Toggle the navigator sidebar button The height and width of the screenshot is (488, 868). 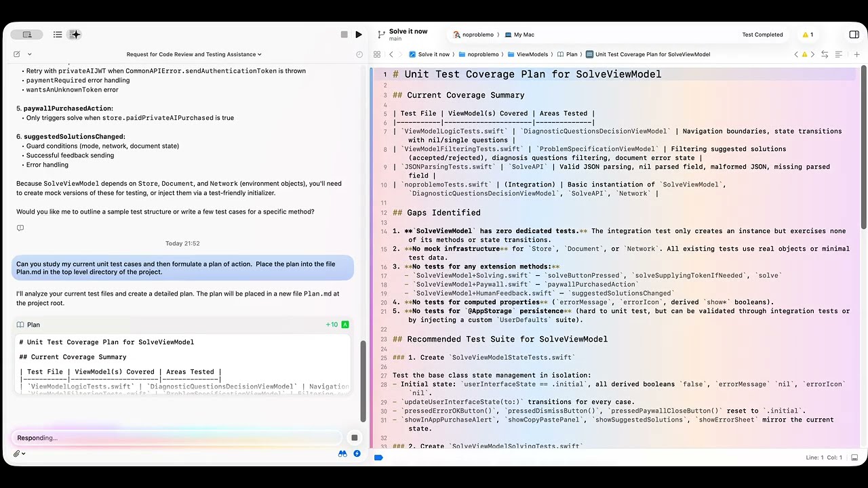click(x=26, y=35)
